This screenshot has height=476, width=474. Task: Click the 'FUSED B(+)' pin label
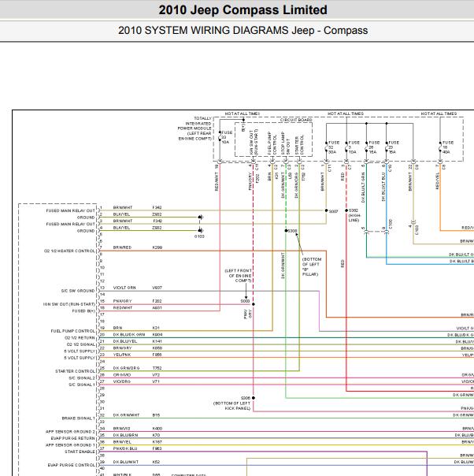click(83, 311)
